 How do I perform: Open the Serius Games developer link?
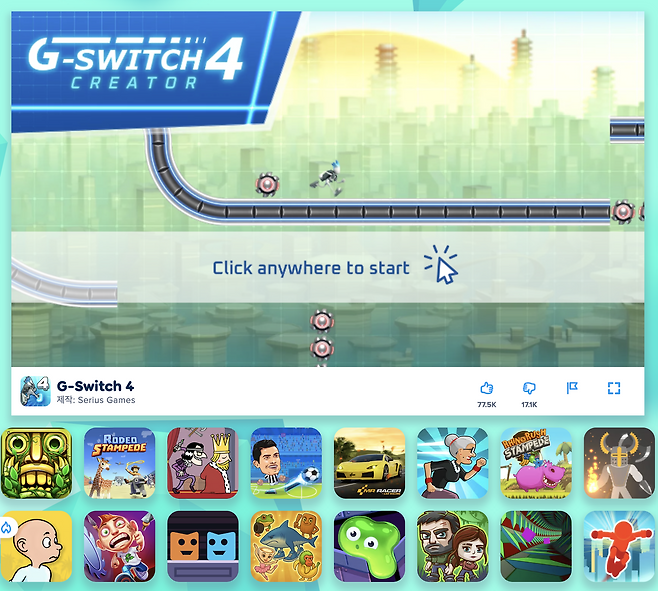(x=106, y=400)
